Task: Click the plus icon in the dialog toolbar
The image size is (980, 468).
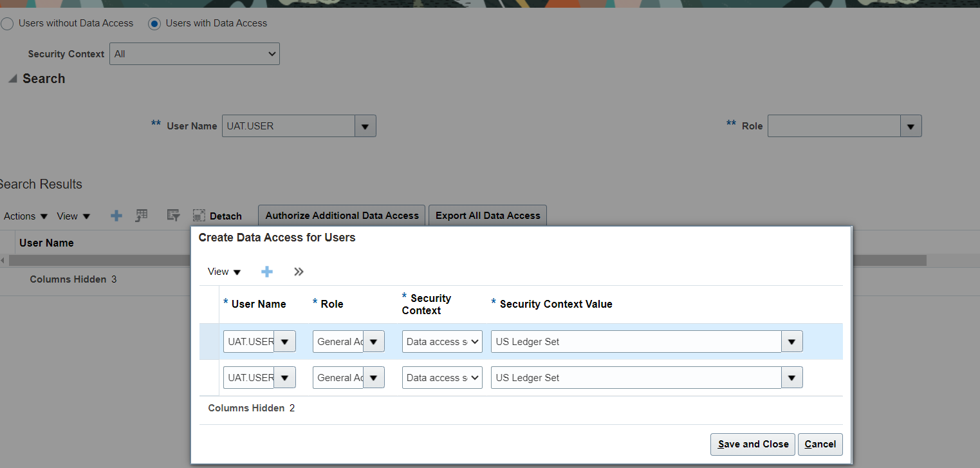Action: point(267,272)
